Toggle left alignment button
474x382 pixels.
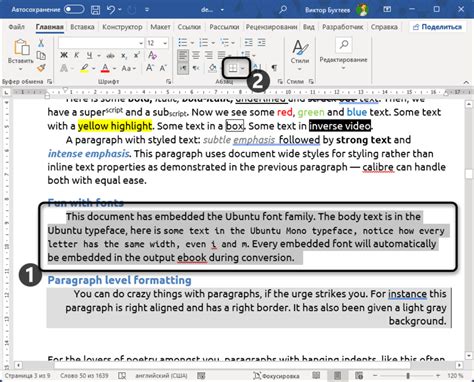coord(183,55)
